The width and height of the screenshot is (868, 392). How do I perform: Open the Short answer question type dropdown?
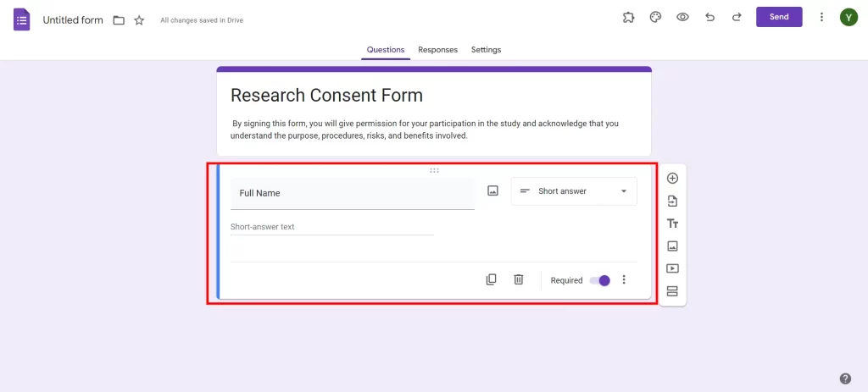[574, 191]
